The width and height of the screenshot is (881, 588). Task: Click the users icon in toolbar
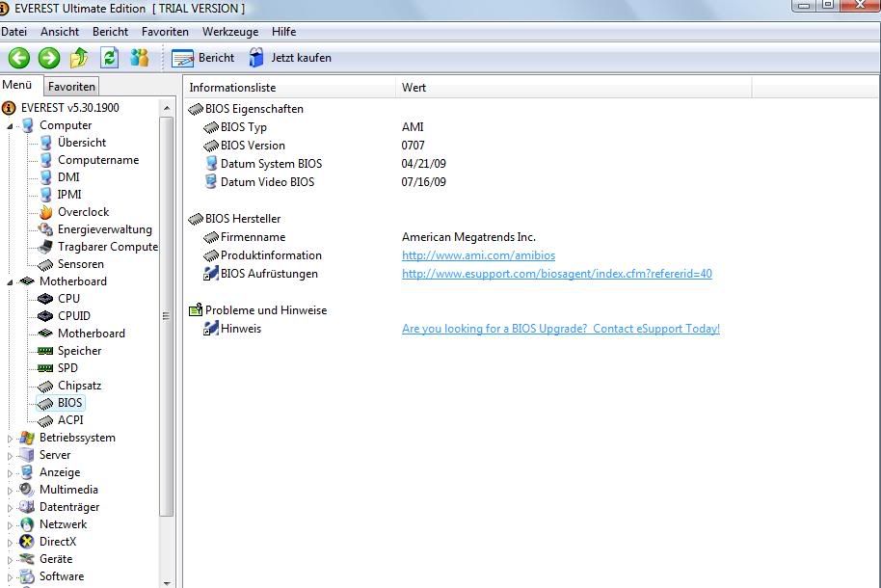click(140, 57)
